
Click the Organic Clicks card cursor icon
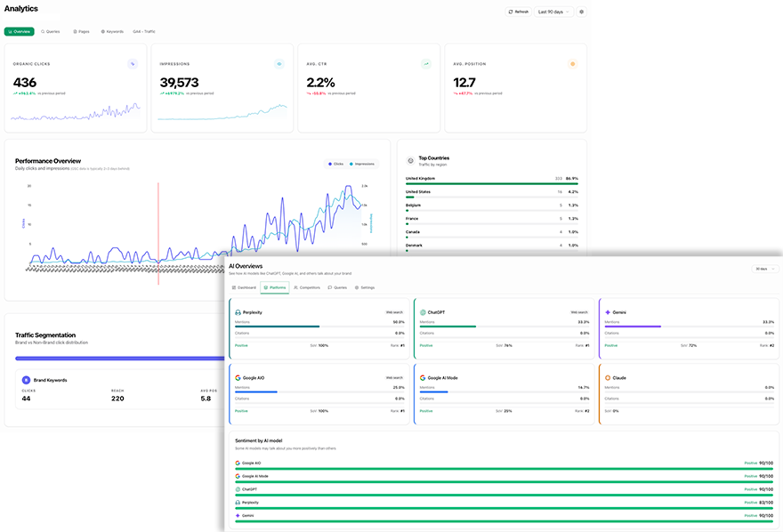pos(133,64)
